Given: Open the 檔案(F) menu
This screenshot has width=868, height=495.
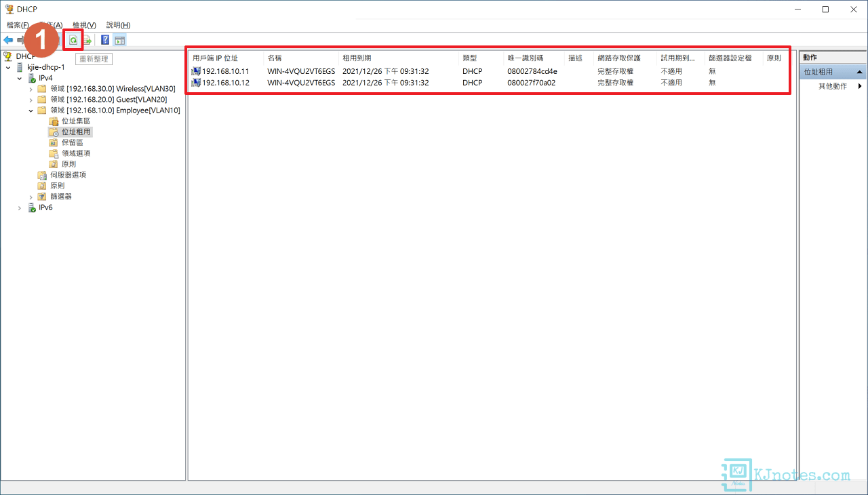Looking at the screenshot, I should [18, 25].
